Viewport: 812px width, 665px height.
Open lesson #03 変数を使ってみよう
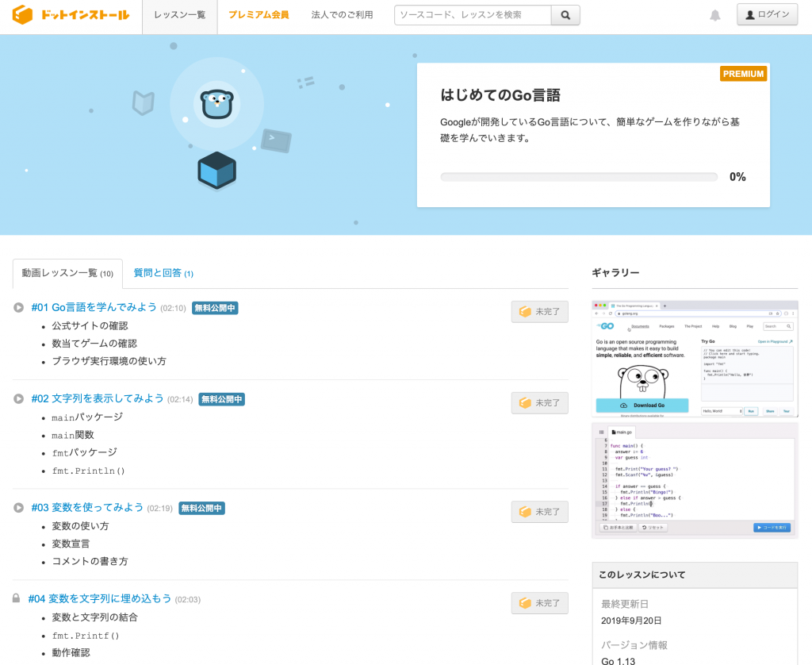click(87, 507)
